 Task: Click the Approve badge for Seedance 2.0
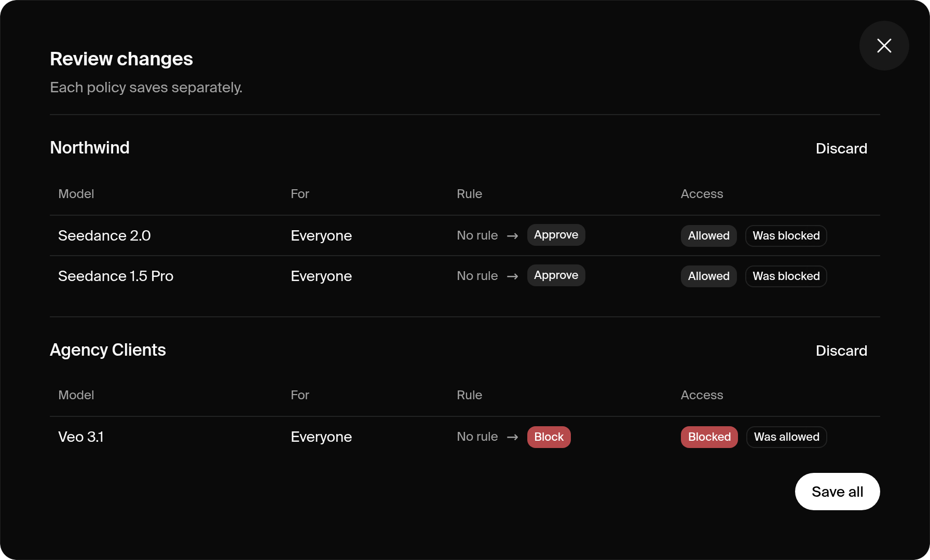[556, 235]
